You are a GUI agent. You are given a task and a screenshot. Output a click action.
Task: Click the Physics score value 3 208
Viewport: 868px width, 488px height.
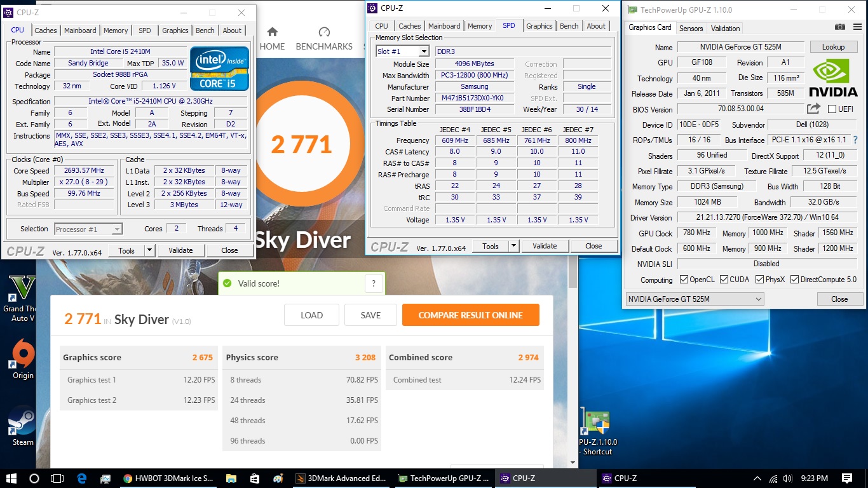pos(365,358)
